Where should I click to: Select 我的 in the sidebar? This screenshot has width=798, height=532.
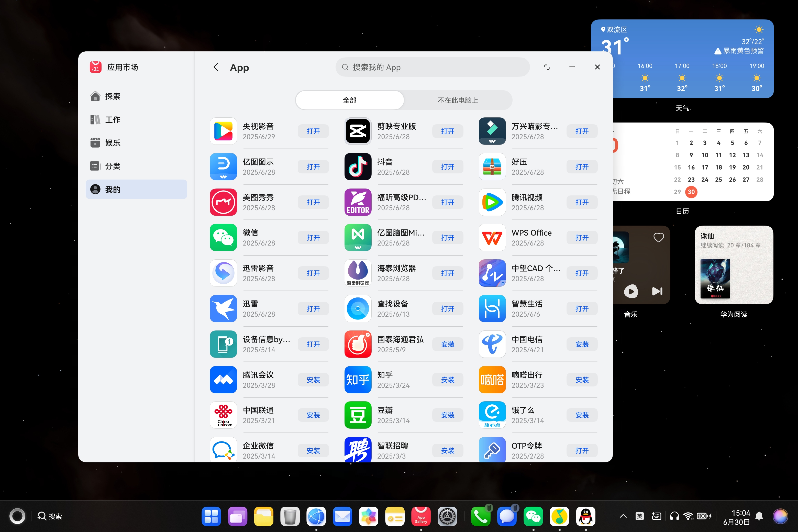point(136,189)
